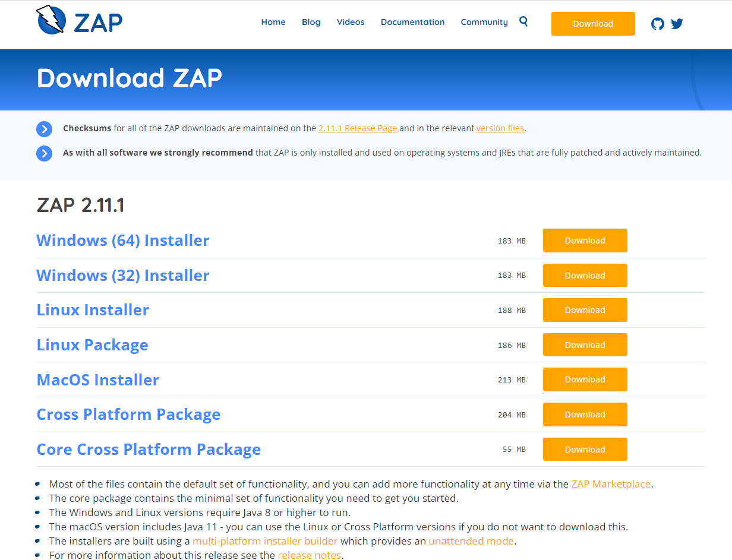
Task: Open the unattended mode link
Action: point(471,541)
